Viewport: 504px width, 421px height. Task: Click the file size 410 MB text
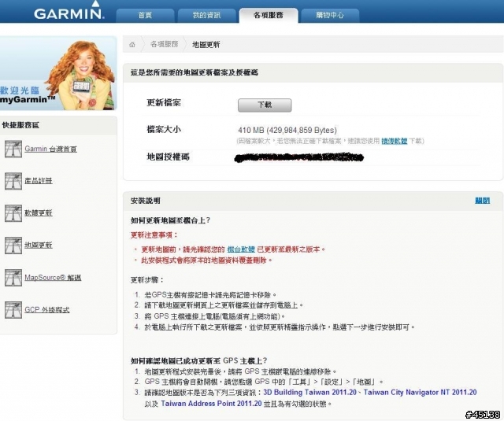point(287,130)
